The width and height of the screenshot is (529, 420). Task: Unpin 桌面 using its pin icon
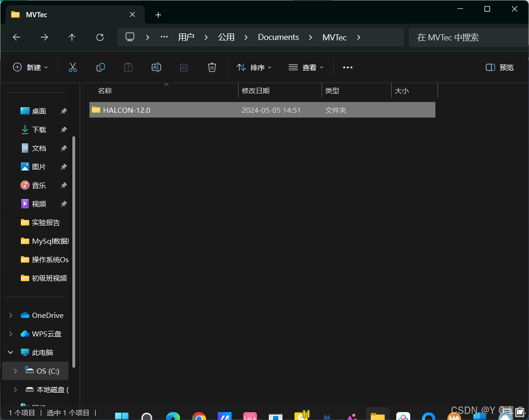[64, 111]
